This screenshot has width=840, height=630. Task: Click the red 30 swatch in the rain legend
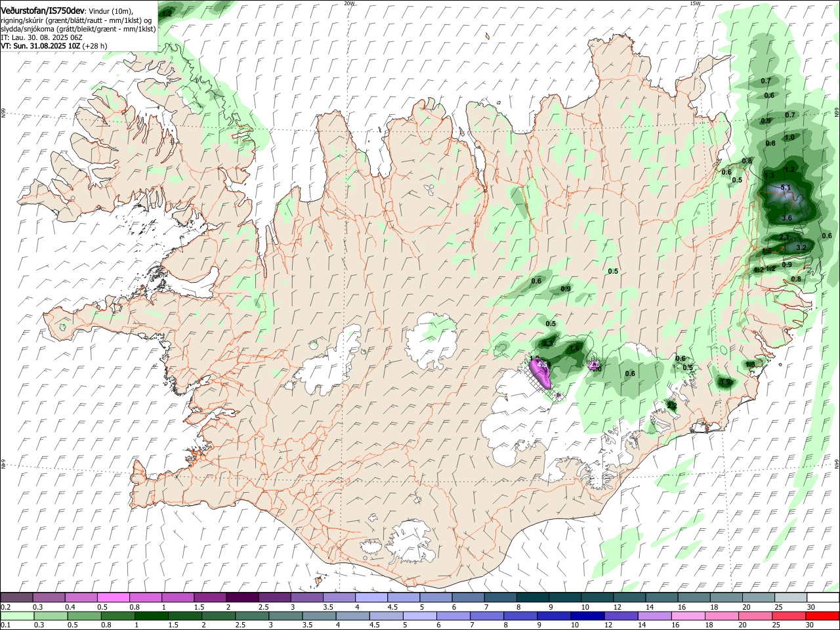(x=822, y=616)
